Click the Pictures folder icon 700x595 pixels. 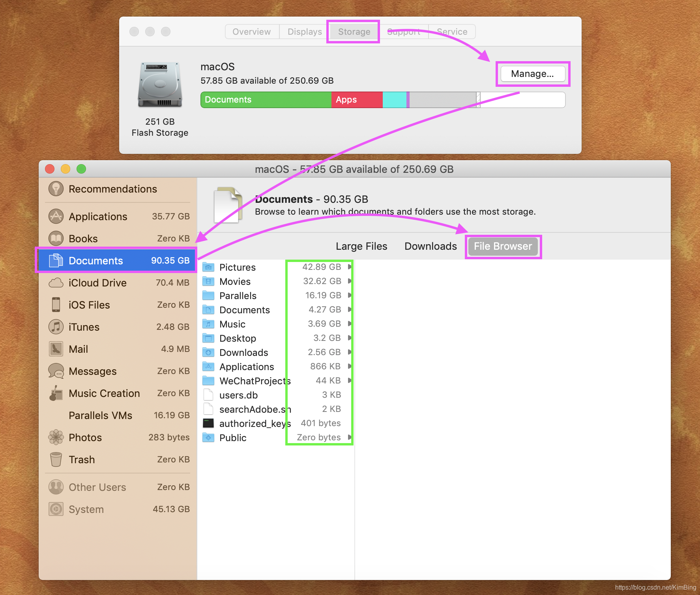[x=208, y=267]
